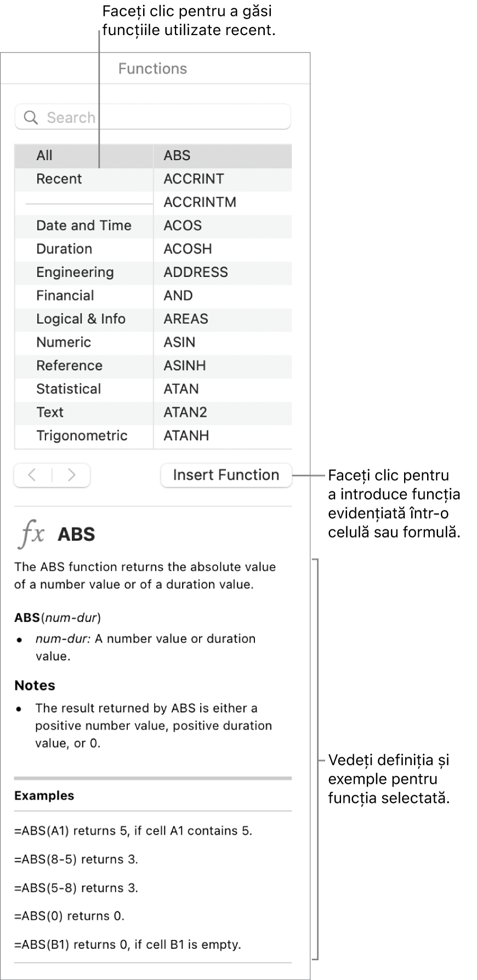Click the search magnifying glass icon

tap(31, 117)
